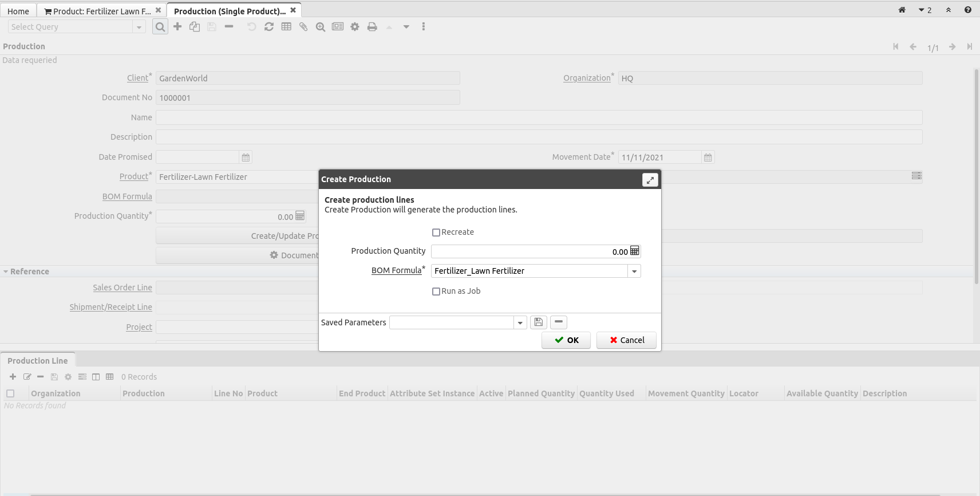The height and width of the screenshot is (496, 980).
Task: Click the Create/Update Production button
Action: pos(238,236)
